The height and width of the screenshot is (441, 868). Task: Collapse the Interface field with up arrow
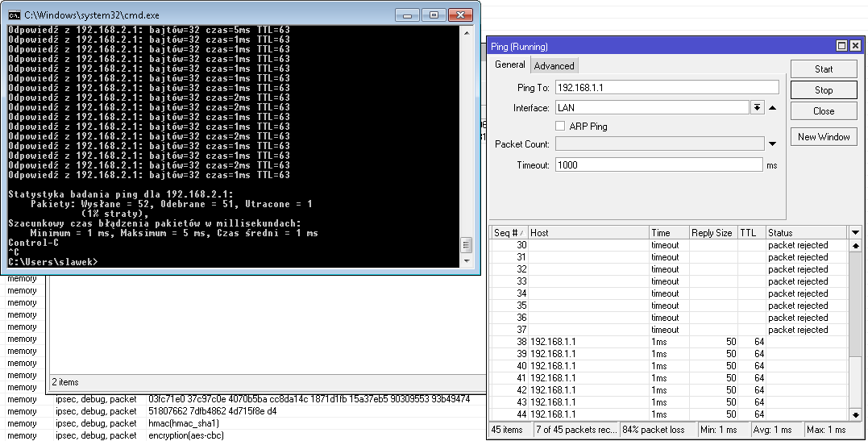[772, 108]
